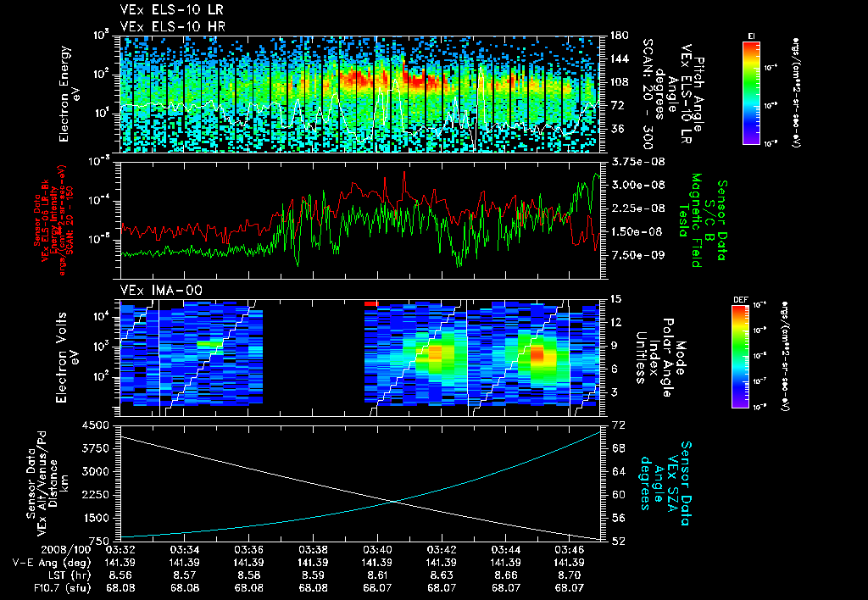The height and width of the screenshot is (600, 868).
Task: Click the 03:42 time tick label
Action: click(441, 550)
